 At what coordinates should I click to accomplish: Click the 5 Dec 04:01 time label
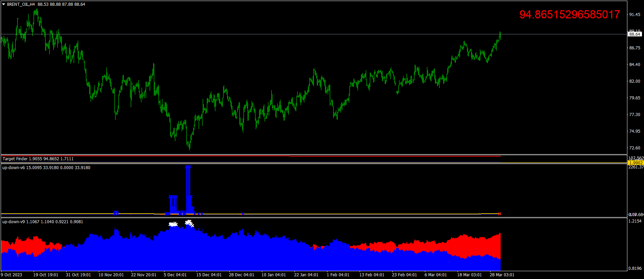click(175, 275)
